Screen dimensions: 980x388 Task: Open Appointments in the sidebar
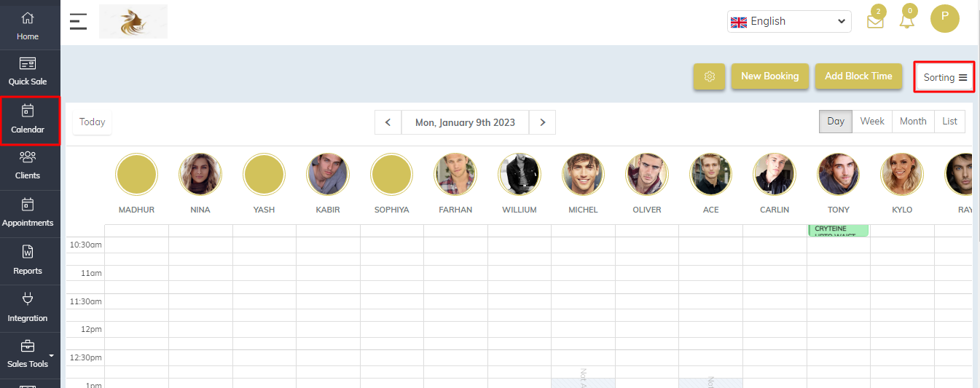28,213
